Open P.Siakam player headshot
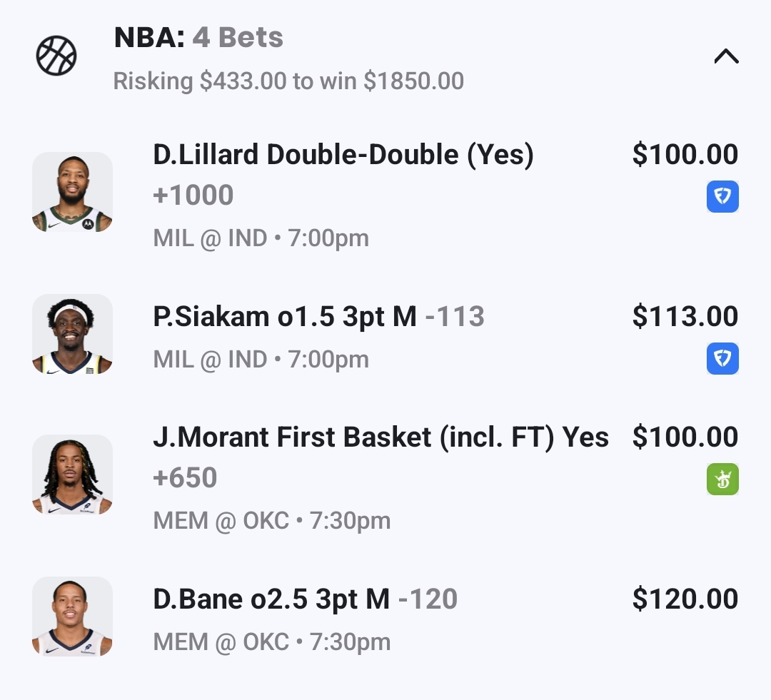The image size is (771, 700). (x=72, y=334)
